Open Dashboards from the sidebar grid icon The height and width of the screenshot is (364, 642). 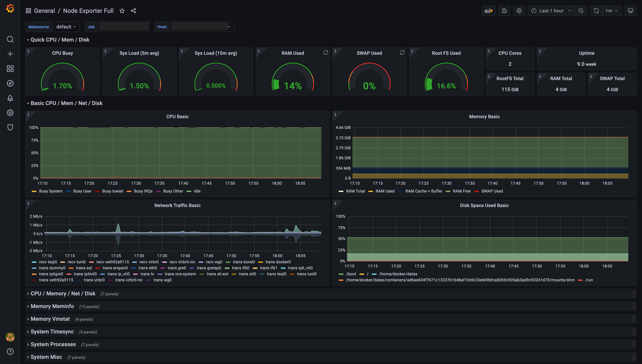click(x=10, y=68)
